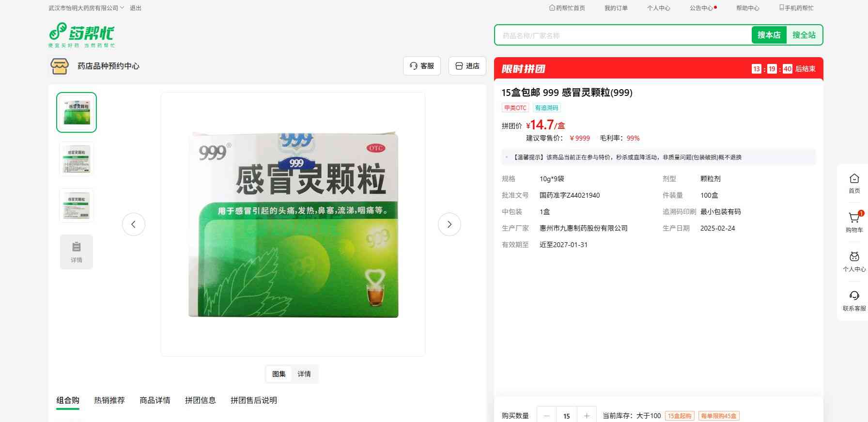
Task: Increase purchase quantity with plus button
Action: point(587,416)
